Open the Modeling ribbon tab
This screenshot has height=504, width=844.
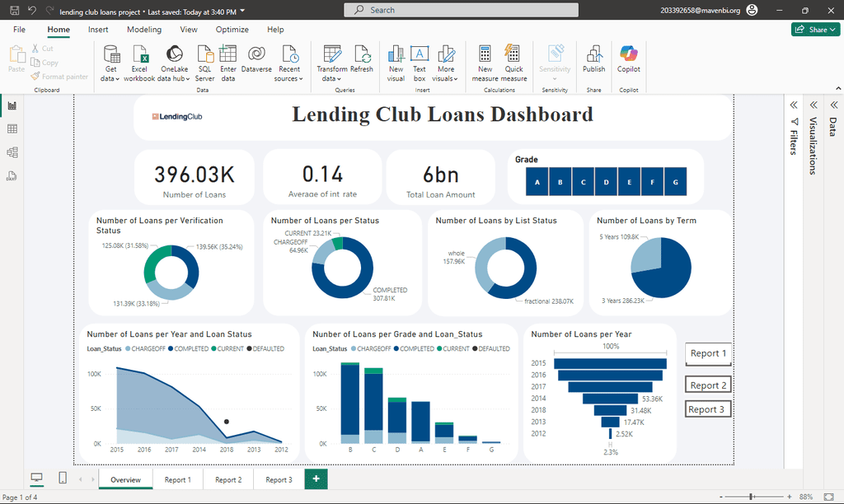pyautogui.click(x=143, y=30)
